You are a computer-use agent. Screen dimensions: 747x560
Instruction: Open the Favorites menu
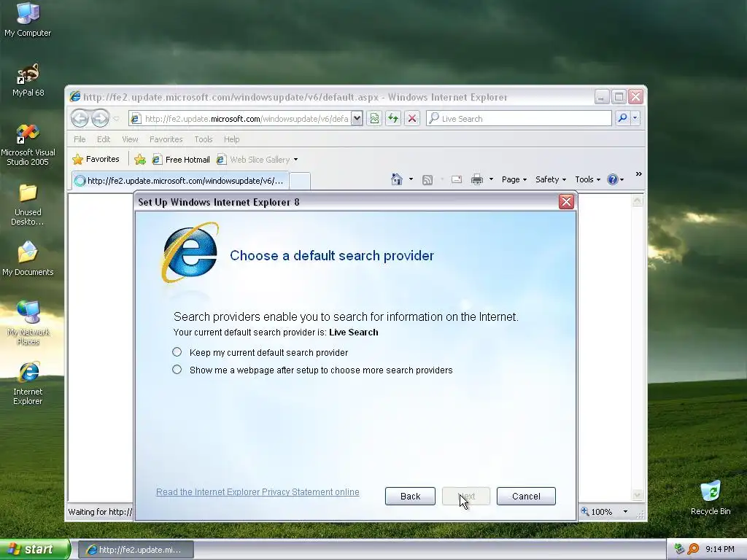(x=166, y=139)
